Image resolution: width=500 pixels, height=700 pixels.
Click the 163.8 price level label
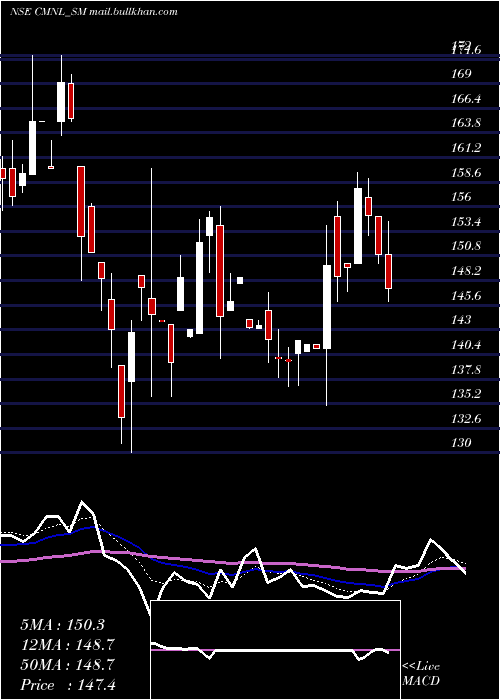pos(466,123)
